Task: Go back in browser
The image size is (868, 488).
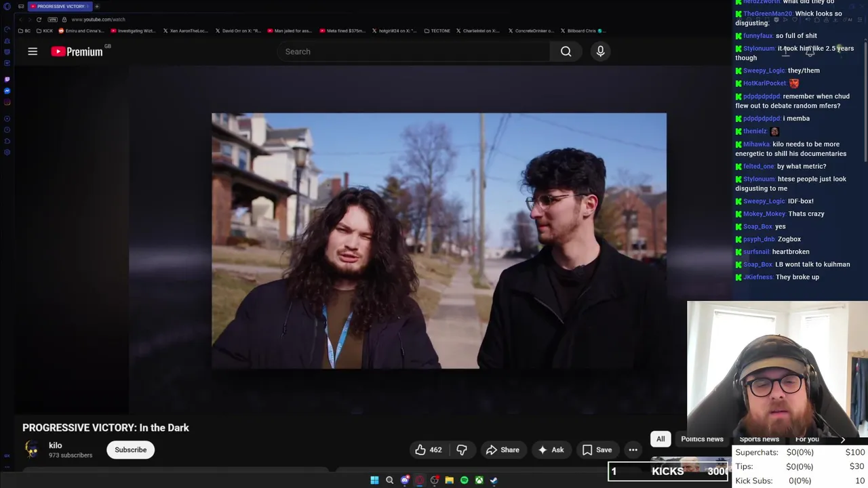Action: [x=20, y=20]
